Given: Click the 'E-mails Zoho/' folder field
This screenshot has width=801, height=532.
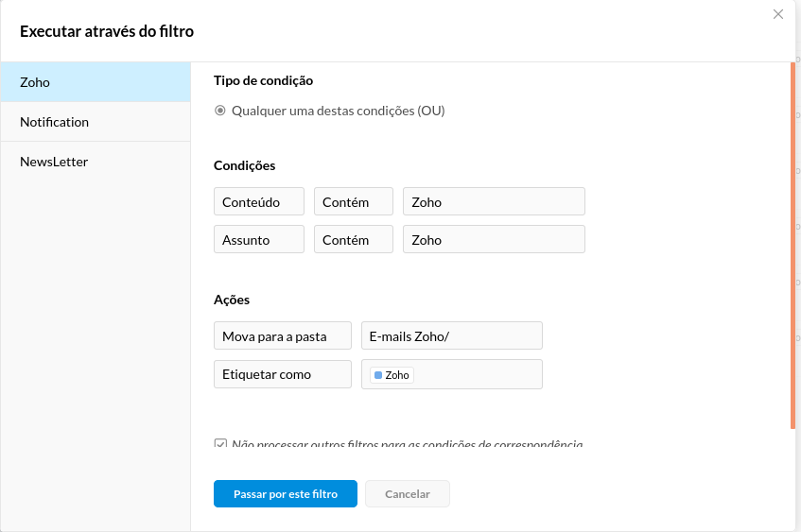Looking at the screenshot, I should (x=452, y=336).
